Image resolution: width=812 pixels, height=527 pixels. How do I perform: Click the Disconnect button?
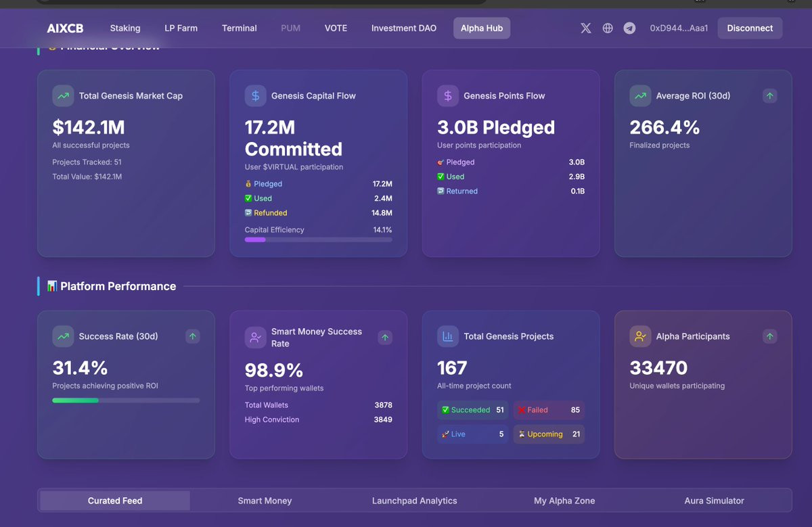pyautogui.click(x=750, y=28)
